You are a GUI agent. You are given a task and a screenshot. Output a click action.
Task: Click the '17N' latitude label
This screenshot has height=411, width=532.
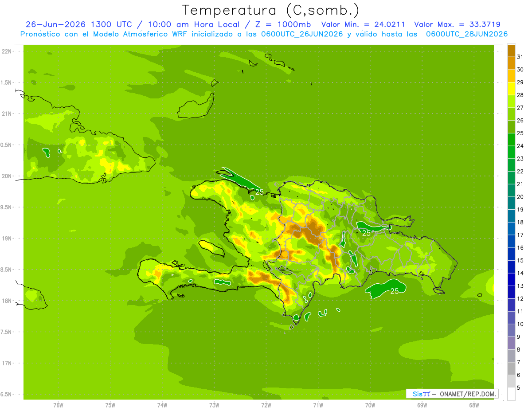7,364
